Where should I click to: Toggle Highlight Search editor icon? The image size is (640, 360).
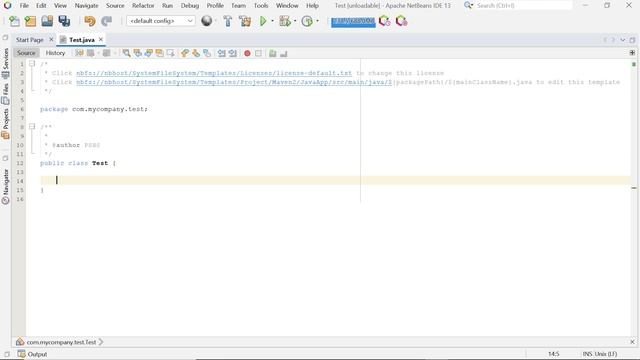pyautogui.click(x=160, y=53)
